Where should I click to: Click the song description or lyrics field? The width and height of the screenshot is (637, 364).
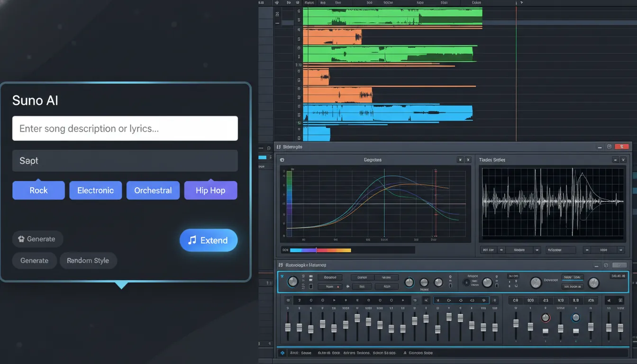tap(125, 128)
